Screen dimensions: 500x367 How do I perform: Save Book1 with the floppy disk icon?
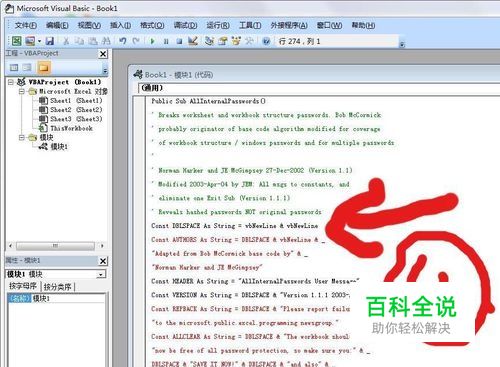point(50,41)
